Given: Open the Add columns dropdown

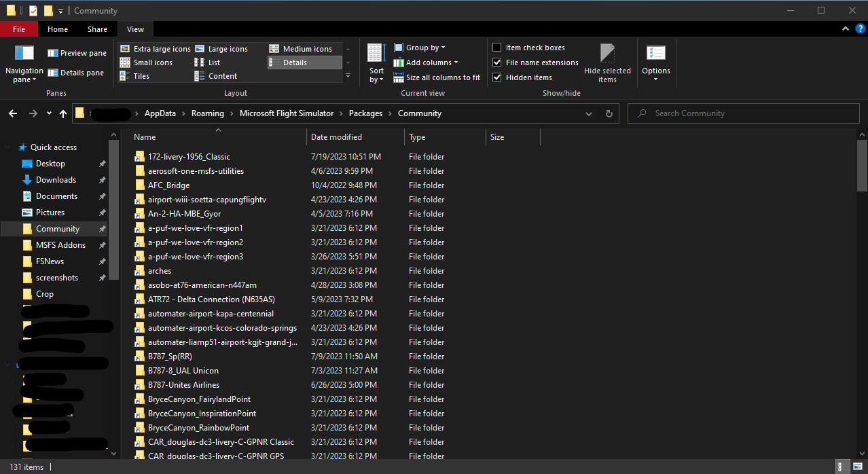Looking at the screenshot, I should (426, 62).
